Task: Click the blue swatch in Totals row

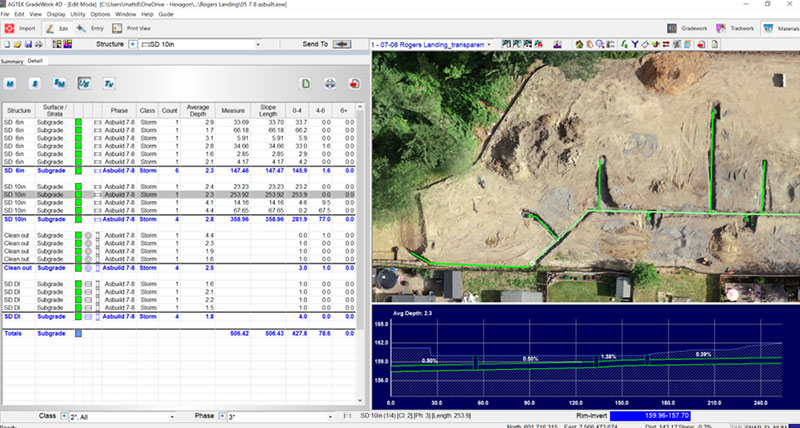Action: 78,333
